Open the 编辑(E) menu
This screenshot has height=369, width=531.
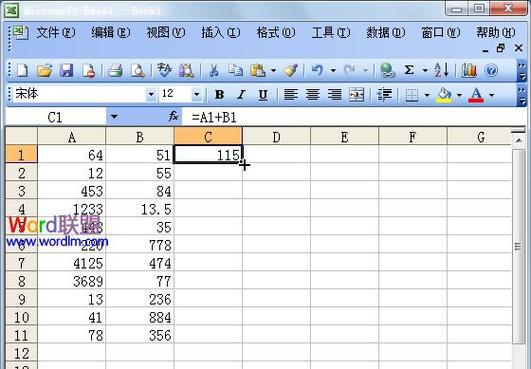pyautogui.click(x=111, y=32)
